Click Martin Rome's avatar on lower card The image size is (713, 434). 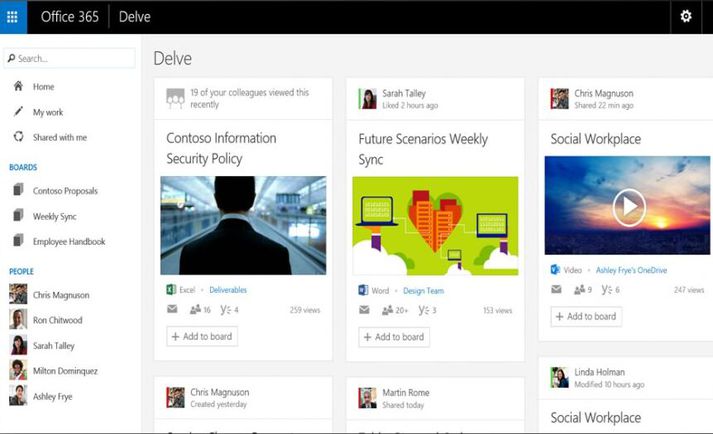(367, 398)
